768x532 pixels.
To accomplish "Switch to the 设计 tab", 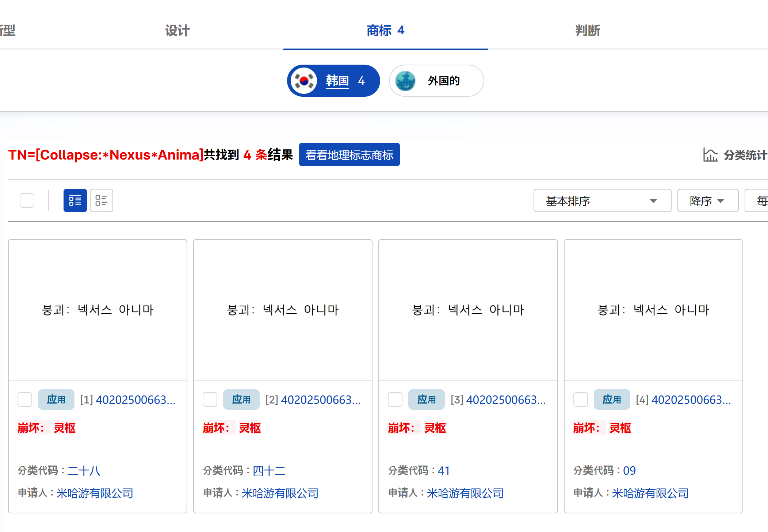I will 177,31.
